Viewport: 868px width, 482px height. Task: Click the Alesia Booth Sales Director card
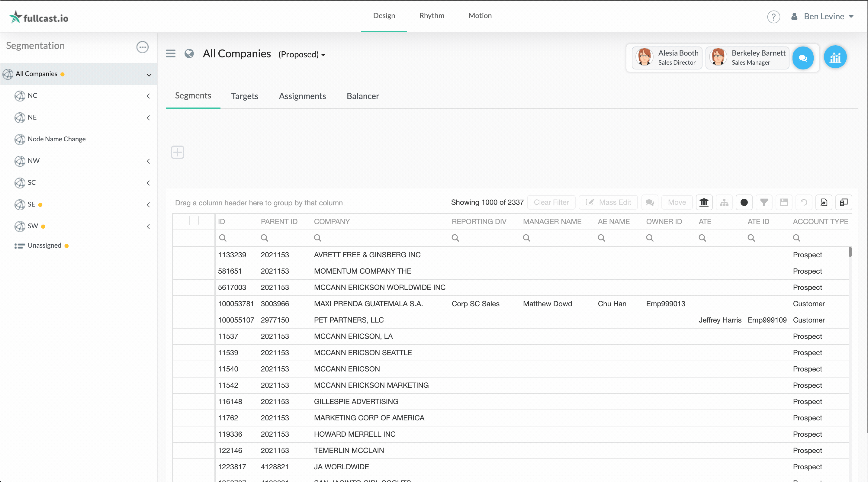click(x=667, y=58)
